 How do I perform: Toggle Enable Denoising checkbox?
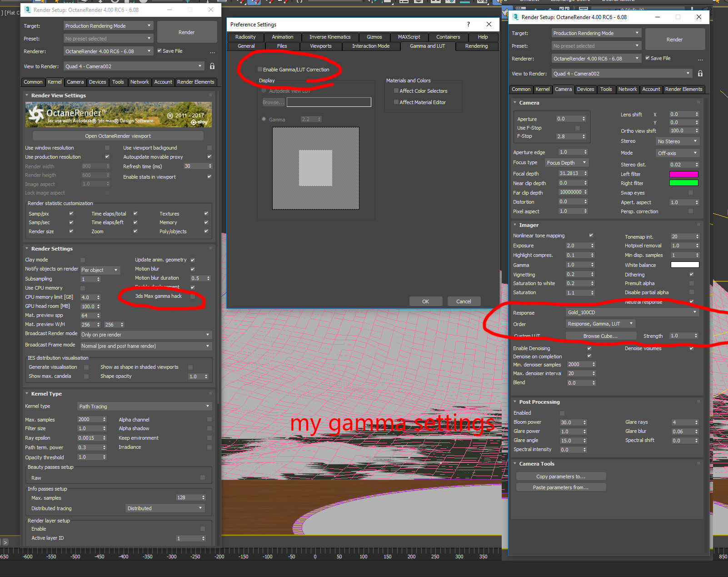point(589,348)
